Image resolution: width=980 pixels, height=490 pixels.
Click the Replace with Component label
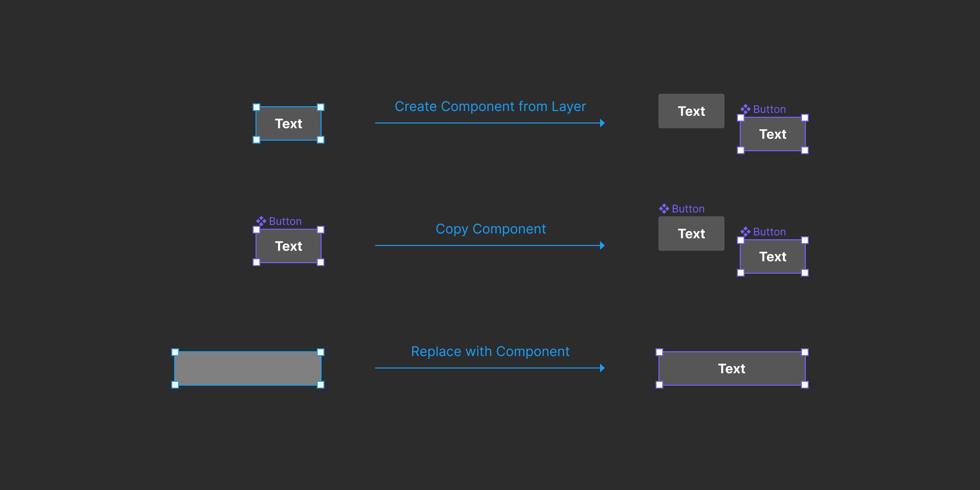490,351
